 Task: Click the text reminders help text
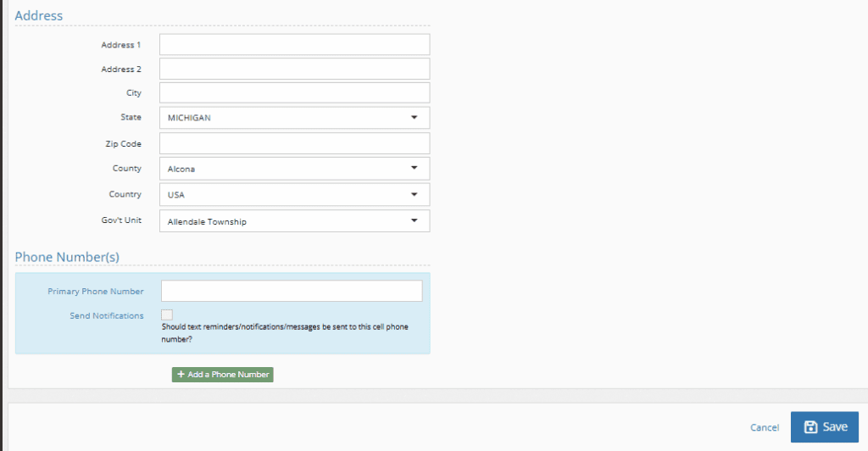coord(286,332)
